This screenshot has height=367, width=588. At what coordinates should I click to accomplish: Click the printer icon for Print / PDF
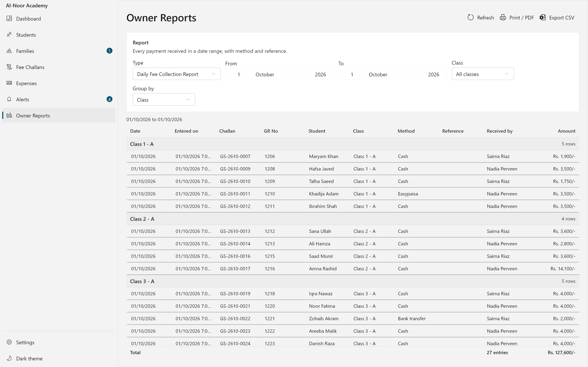coord(503,17)
